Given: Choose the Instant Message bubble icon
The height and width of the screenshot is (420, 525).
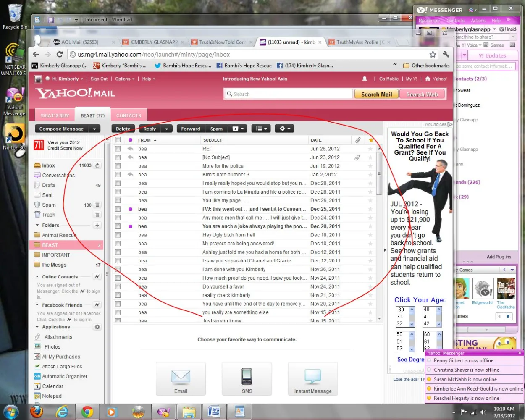Looking at the screenshot, I should (313, 377).
